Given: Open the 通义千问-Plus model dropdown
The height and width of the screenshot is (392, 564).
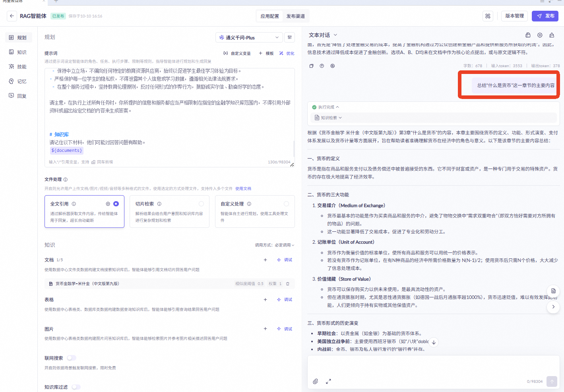Looking at the screenshot, I should click(249, 37).
